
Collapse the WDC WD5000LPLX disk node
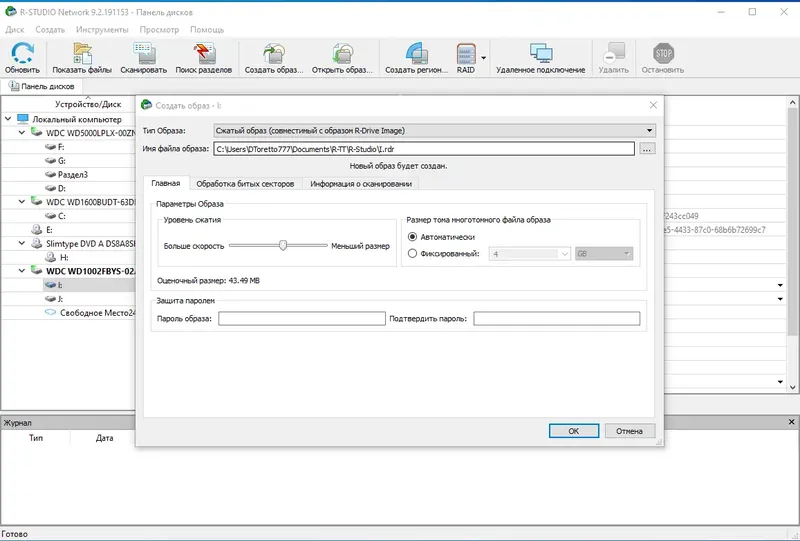click(22, 133)
